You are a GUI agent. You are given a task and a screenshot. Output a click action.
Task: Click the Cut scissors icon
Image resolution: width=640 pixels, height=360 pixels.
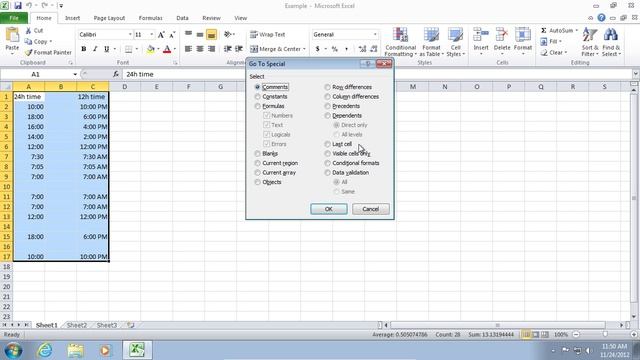(28, 31)
